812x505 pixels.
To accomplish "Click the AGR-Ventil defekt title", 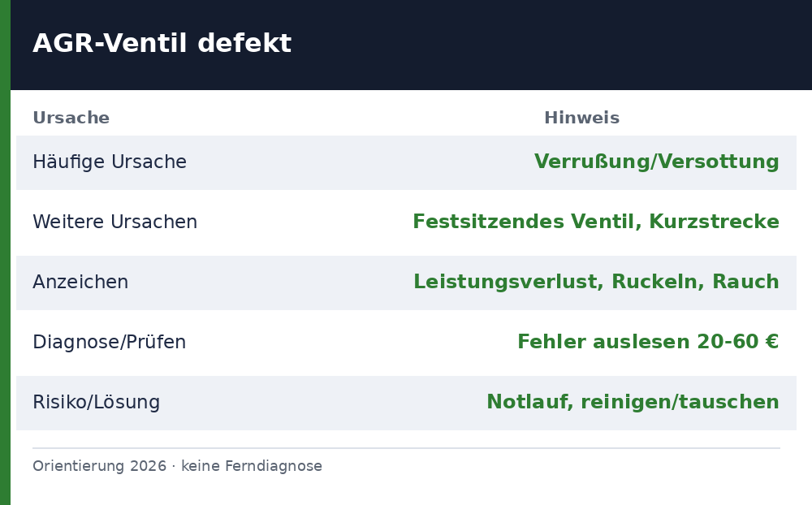I will tap(162, 43).
